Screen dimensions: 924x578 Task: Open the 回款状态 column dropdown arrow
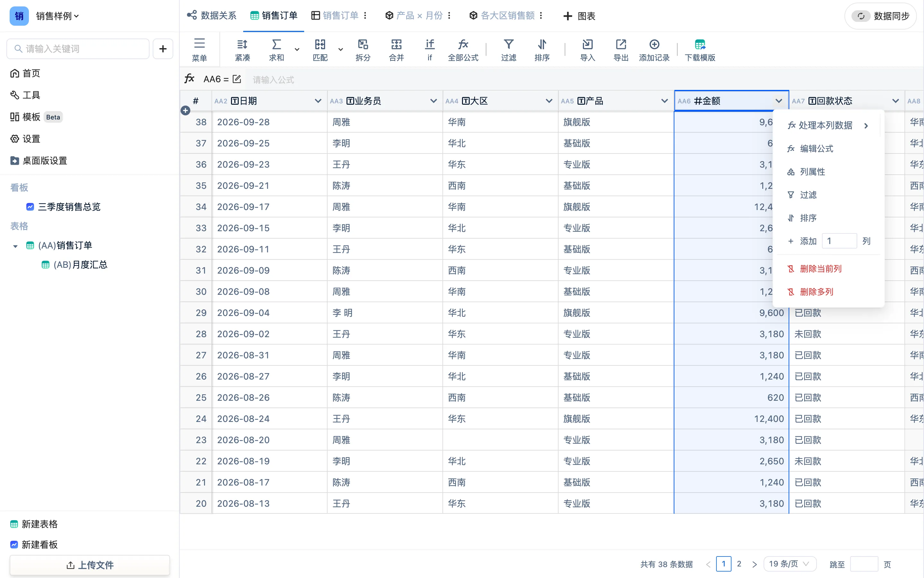[x=895, y=101]
